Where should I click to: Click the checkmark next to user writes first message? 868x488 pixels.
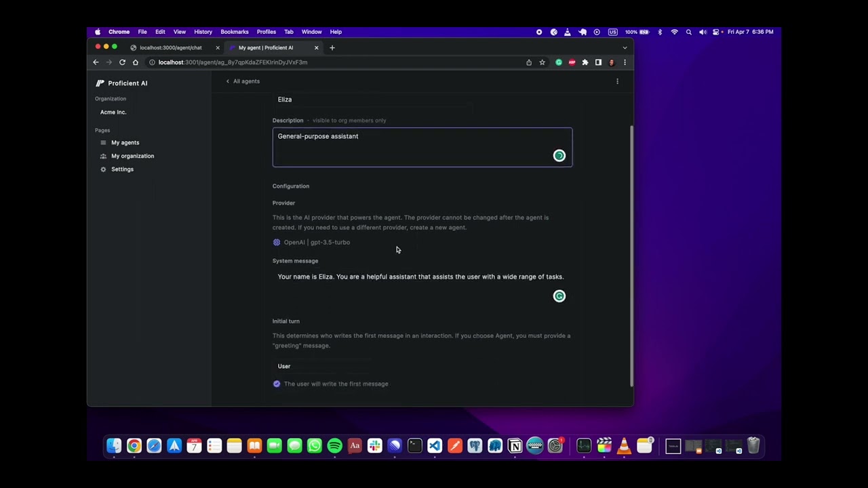pos(277,384)
